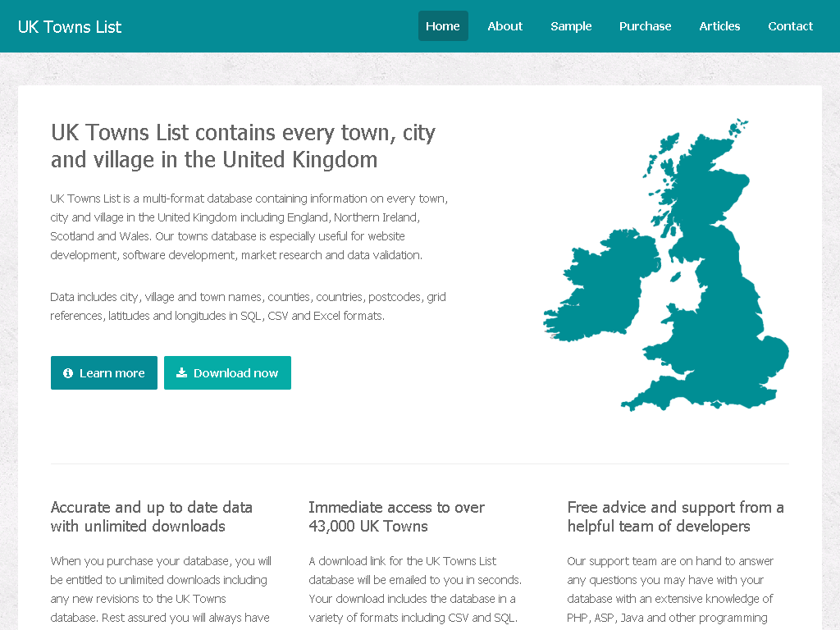The image size is (840, 630).
Task: Click the paragraph starting 'A download link for the UK'
Action: pos(415,592)
